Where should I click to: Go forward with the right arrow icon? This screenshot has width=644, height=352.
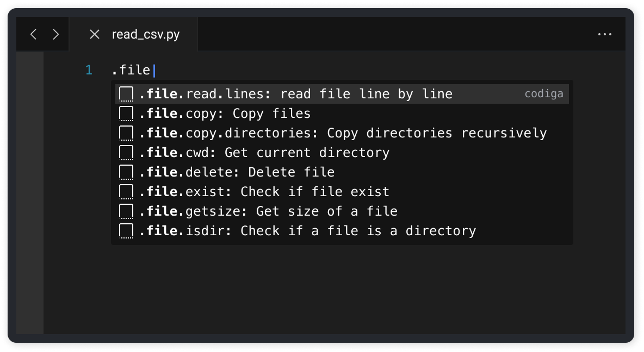coord(56,34)
